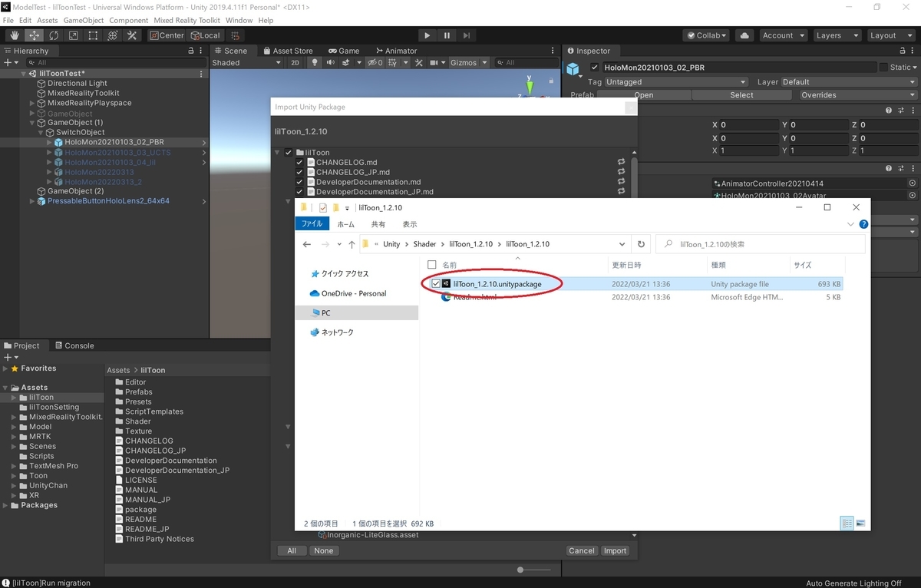Select the Transform tool
Screen dimensions: 921x588
coord(112,35)
